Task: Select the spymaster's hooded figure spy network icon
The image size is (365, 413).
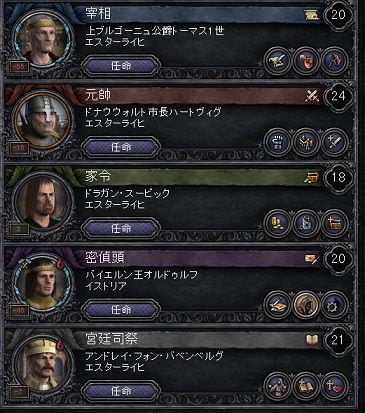Action: (305, 305)
